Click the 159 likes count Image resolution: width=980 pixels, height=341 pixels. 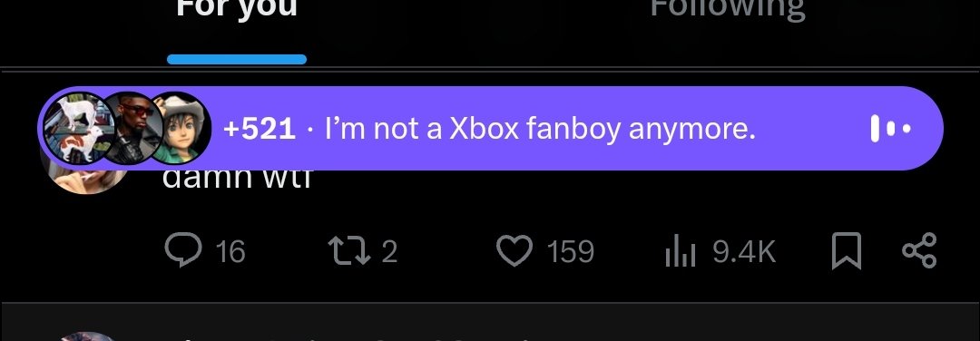tap(570, 252)
